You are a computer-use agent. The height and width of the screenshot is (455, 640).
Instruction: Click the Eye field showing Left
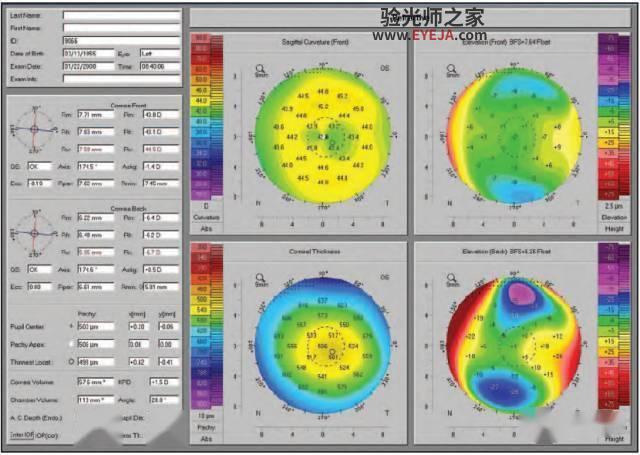click(x=160, y=53)
